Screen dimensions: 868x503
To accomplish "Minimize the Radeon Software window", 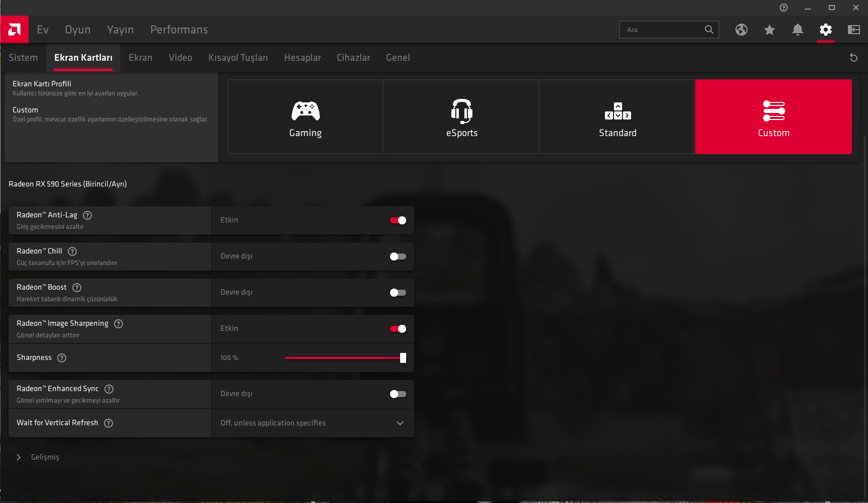I will (808, 8).
